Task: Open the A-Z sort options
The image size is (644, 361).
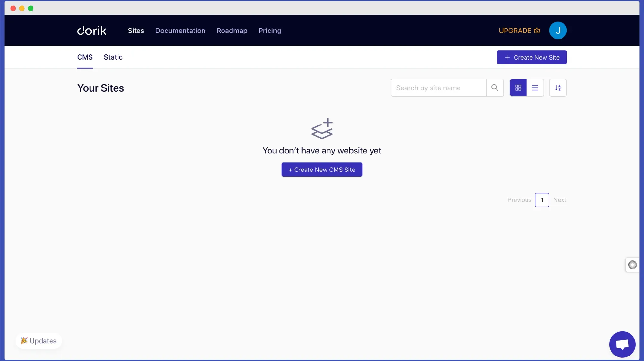Action: click(558, 88)
